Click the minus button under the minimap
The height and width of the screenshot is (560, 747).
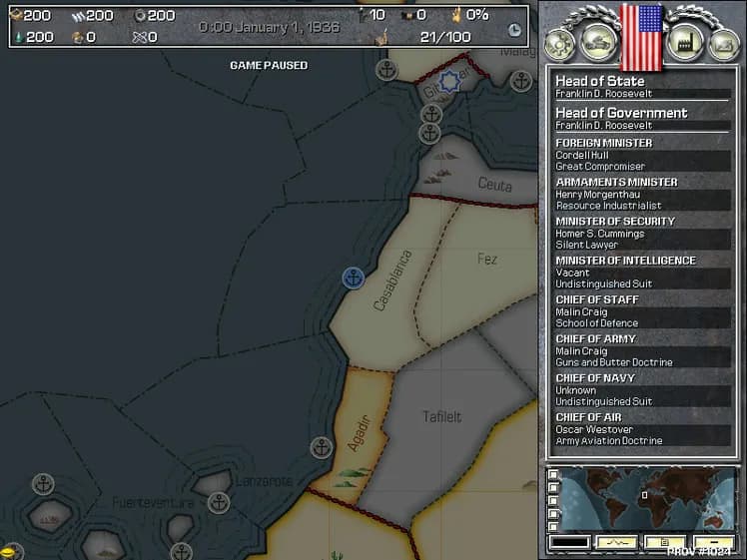click(x=713, y=542)
